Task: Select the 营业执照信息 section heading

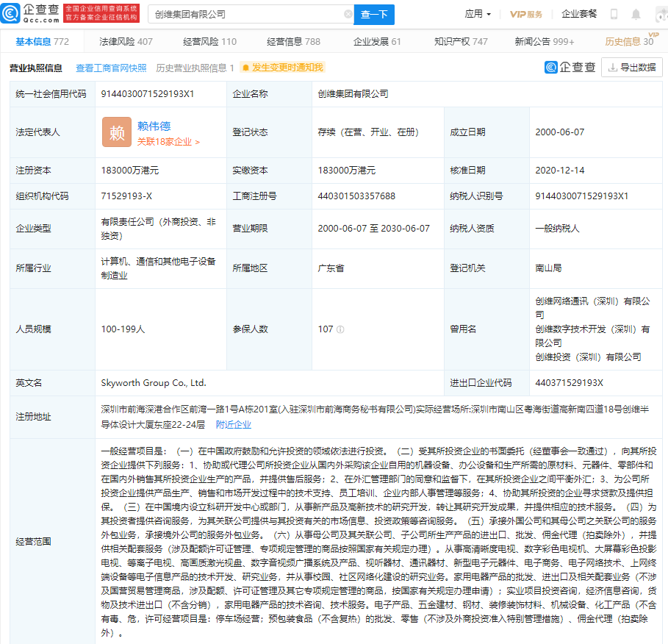Action: pos(36,68)
